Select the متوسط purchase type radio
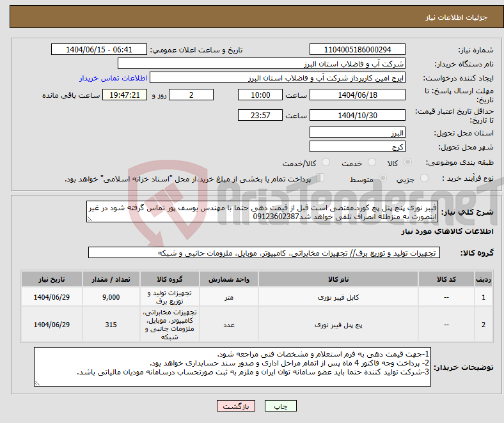 coord(382,178)
